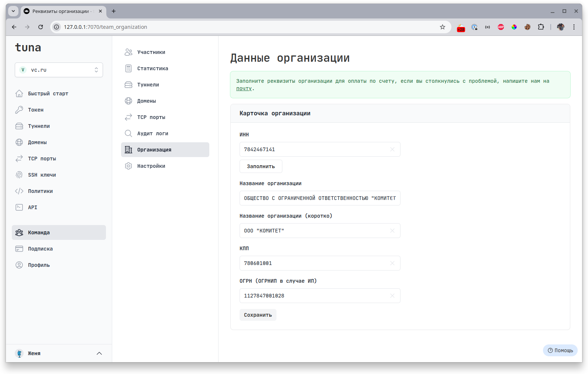Expand the Женя user menu chevron
The image size is (588, 374).
(99, 353)
